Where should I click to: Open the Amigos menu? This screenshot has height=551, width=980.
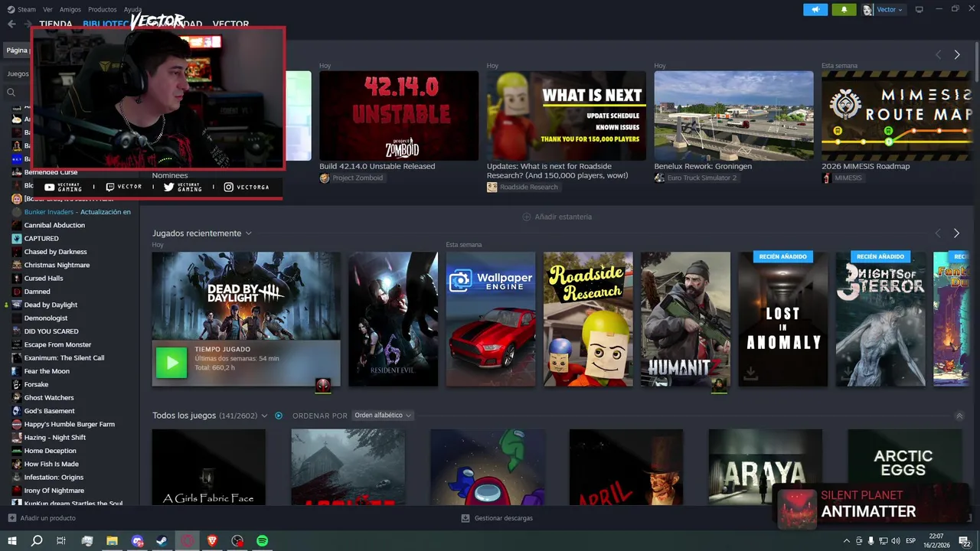(x=70, y=9)
